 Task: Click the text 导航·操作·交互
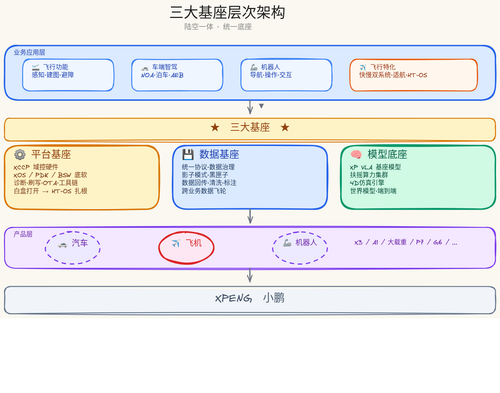pos(271,75)
